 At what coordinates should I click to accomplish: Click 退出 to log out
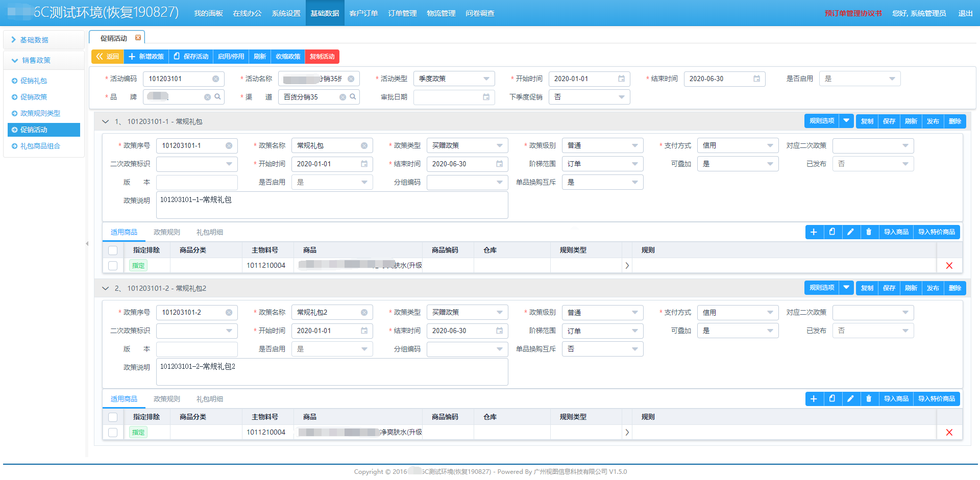pyautogui.click(x=965, y=13)
